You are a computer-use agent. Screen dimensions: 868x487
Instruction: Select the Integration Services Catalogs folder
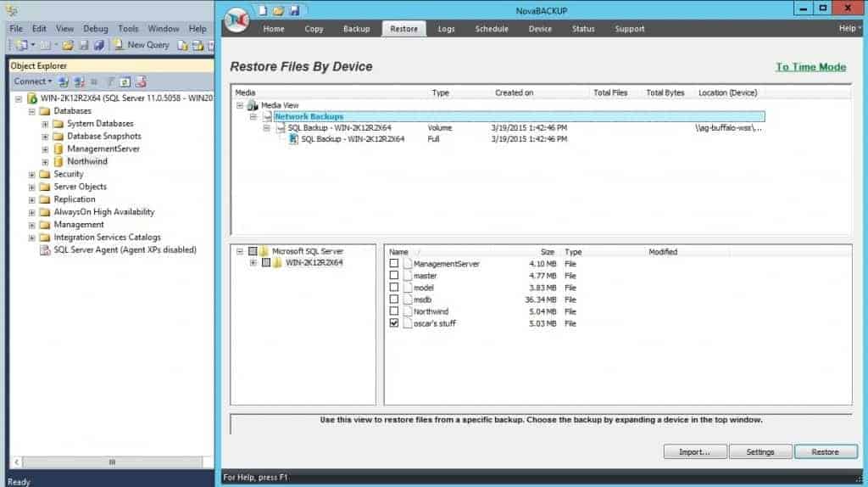pyautogui.click(x=107, y=237)
